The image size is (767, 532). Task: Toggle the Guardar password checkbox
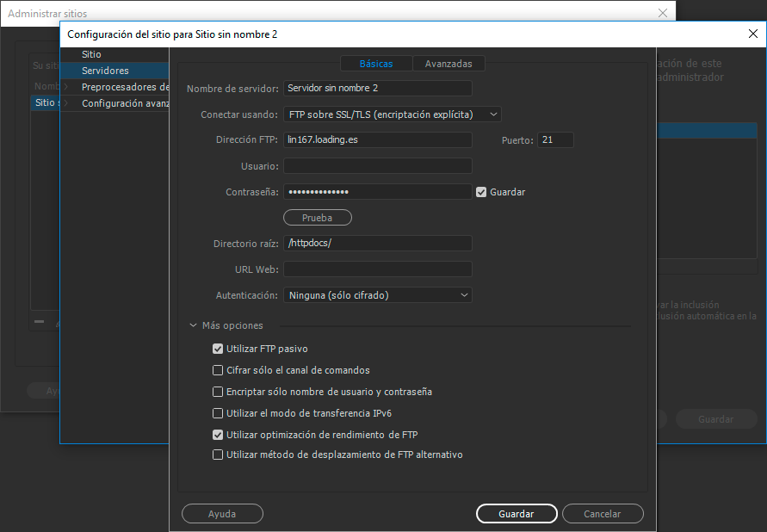tap(481, 192)
